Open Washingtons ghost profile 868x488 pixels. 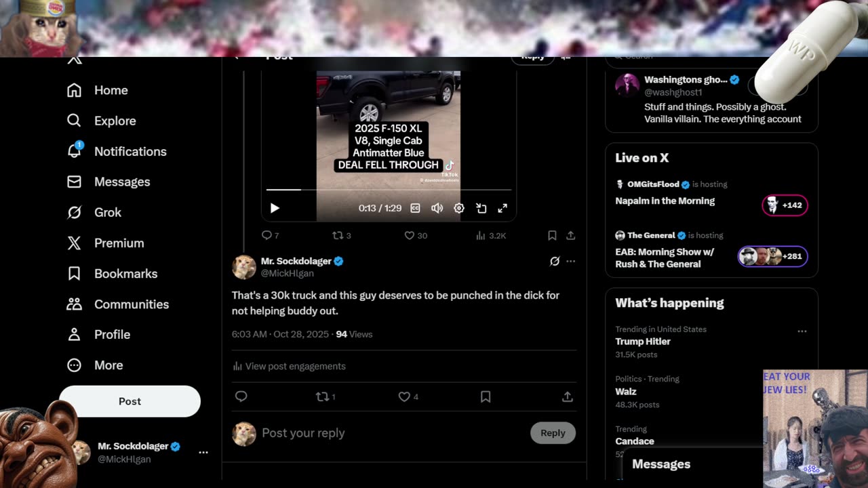pyautogui.click(x=685, y=79)
